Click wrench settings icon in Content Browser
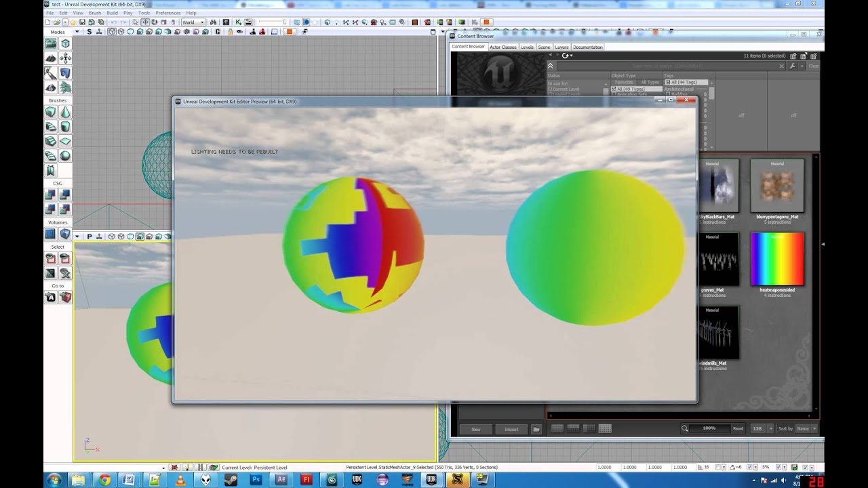 pyautogui.click(x=793, y=66)
